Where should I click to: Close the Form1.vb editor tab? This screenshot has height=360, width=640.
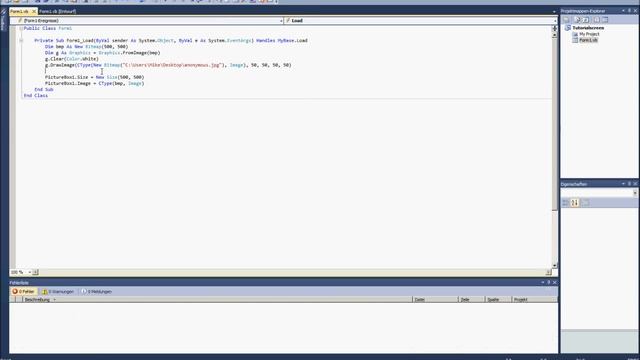pyautogui.click(x=34, y=11)
